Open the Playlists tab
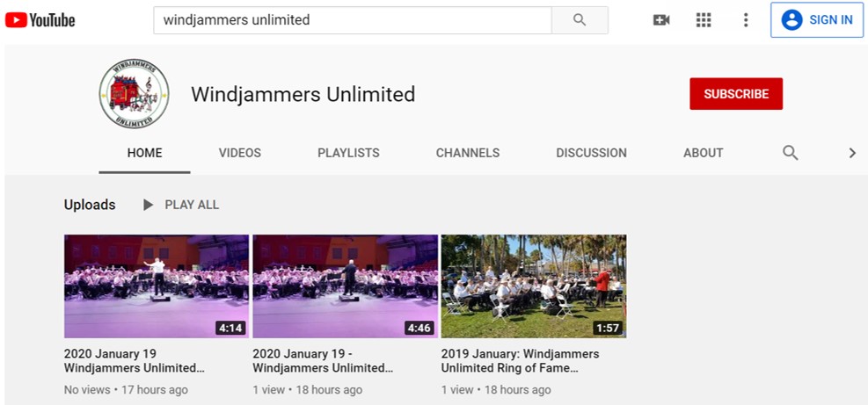The height and width of the screenshot is (405, 868). click(x=349, y=153)
